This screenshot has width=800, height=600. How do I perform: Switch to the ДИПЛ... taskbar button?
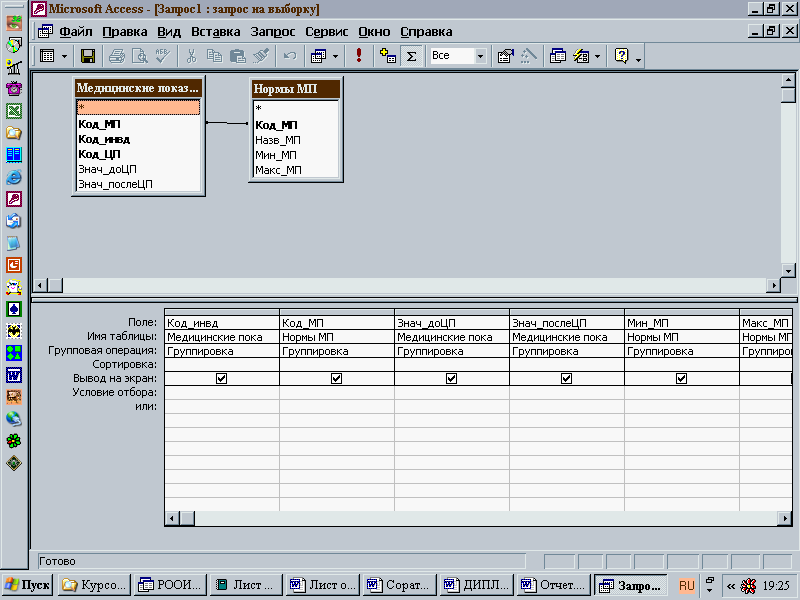pos(476,585)
